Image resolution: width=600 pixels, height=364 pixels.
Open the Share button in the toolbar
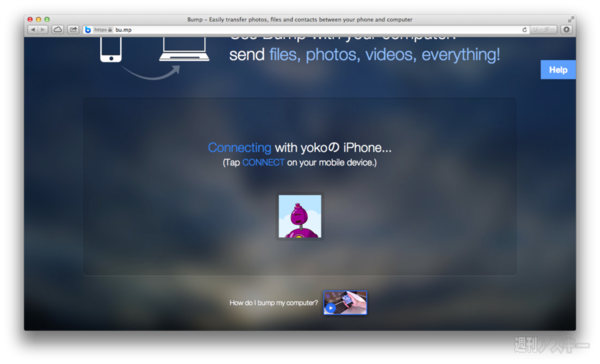click(x=73, y=29)
